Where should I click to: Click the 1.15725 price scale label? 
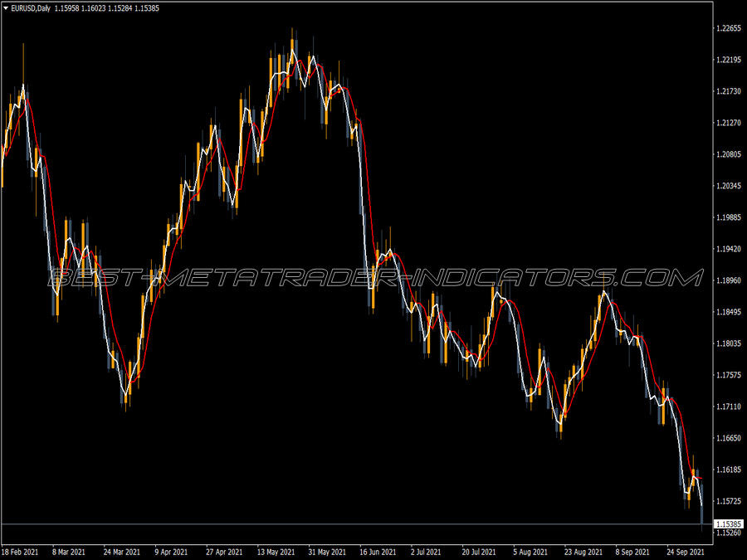point(729,501)
